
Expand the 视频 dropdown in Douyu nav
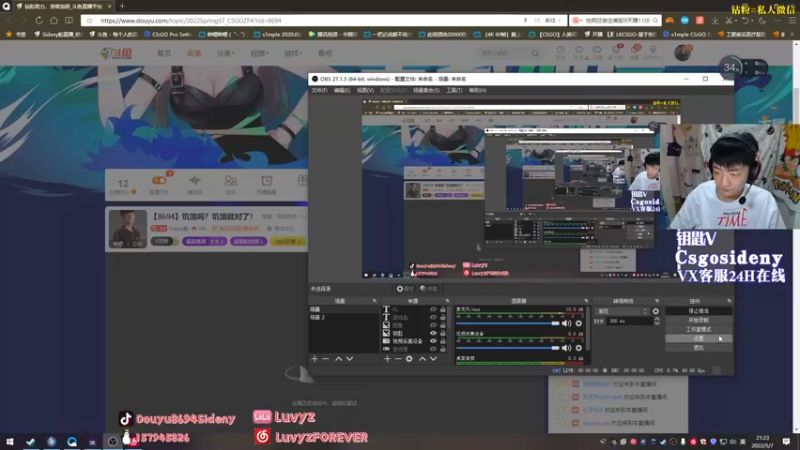click(259, 53)
